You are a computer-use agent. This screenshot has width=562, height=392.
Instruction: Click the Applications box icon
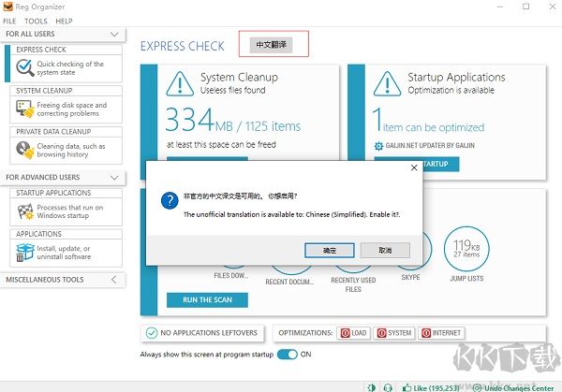(24, 252)
